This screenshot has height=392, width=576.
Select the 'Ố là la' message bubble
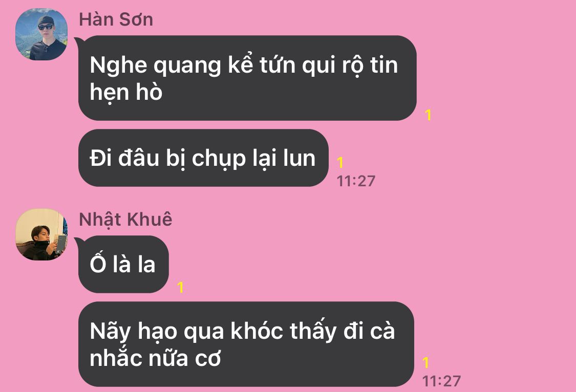click(123, 264)
